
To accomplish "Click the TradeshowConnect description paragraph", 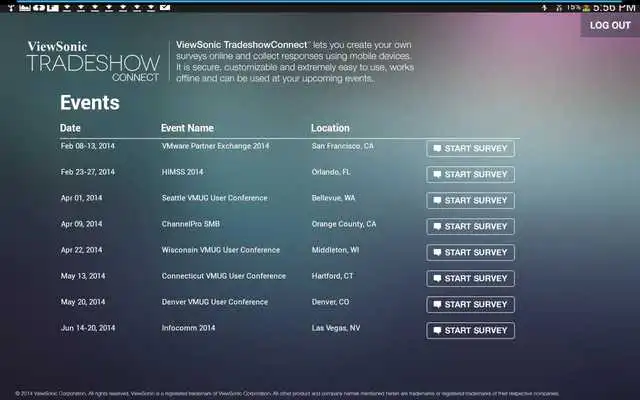I will [295, 62].
